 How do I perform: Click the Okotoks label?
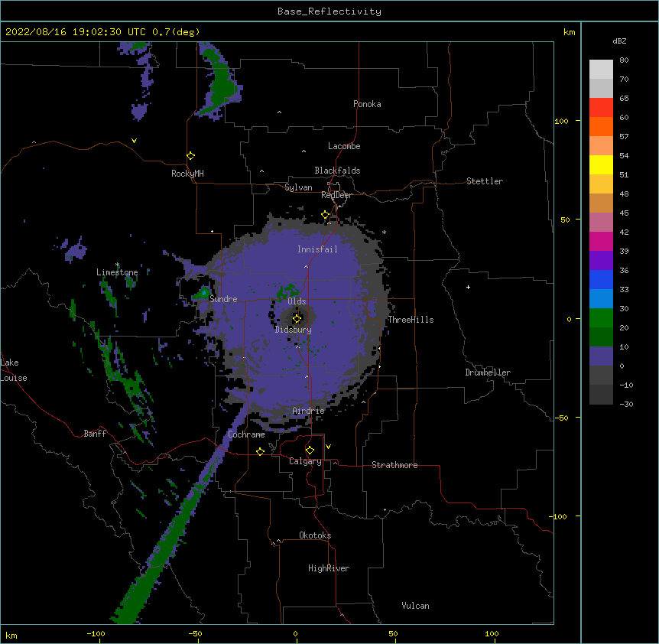(315, 535)
